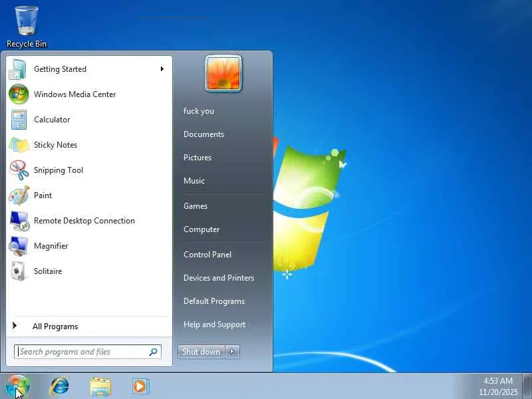Expand the Getting Started submenu arrow
The height and width of the screenshot is (399, 532).
click(x=162, y=69)
